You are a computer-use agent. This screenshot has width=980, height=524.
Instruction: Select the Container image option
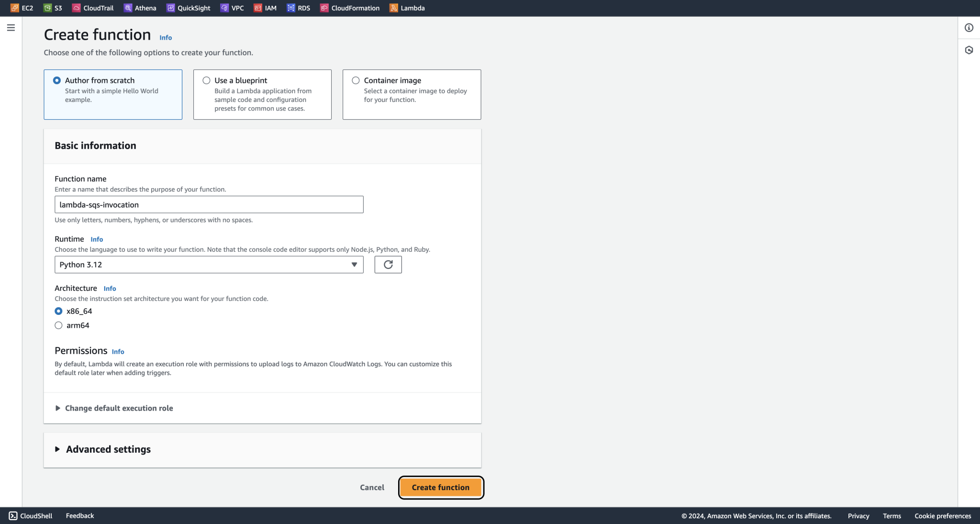tap(356, 80)
